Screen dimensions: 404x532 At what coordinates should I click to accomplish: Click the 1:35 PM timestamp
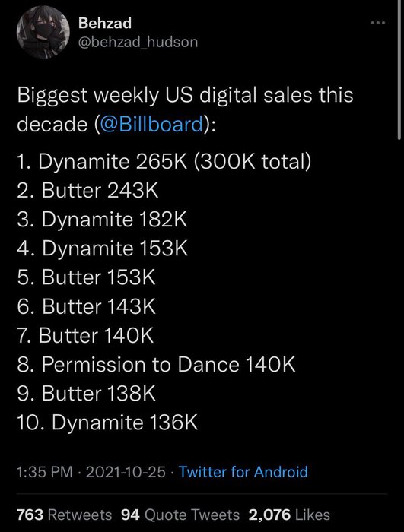tap(45, 472)
